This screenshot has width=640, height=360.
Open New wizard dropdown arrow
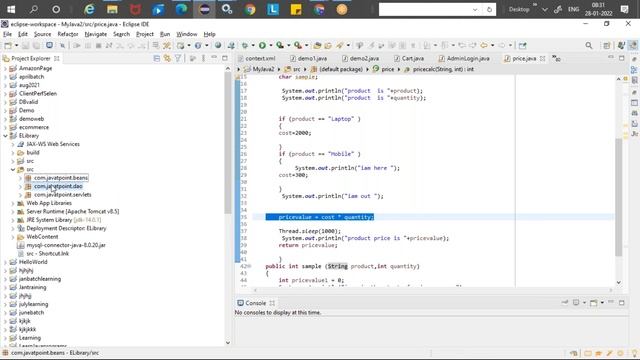pos(16,45)
